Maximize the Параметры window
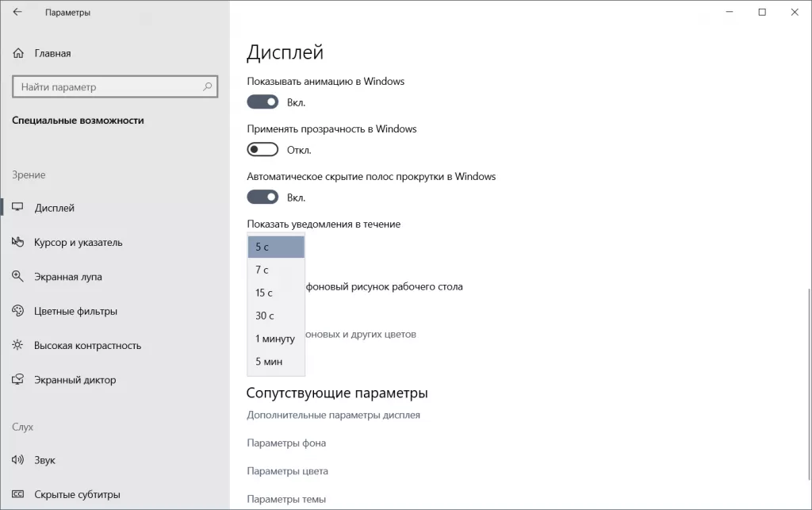Screen dimensions: 812x510 pyautogui.click(x=762, y=12)
